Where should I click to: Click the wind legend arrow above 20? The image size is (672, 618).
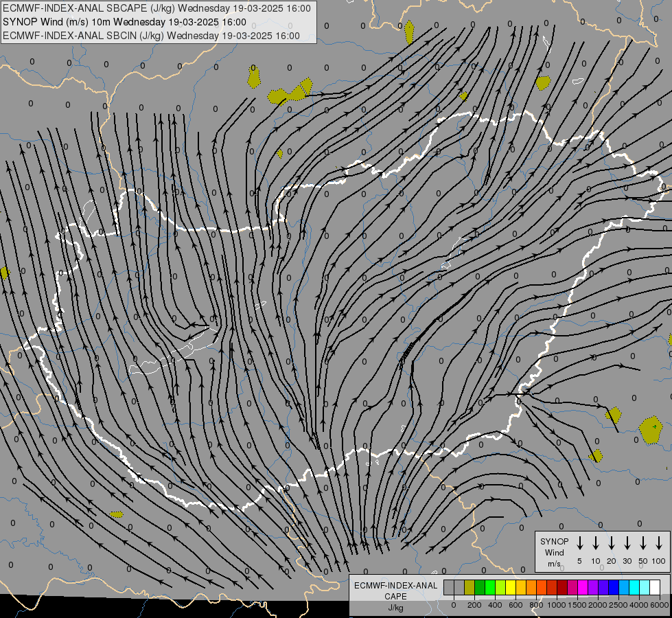[x=612, y=543]
